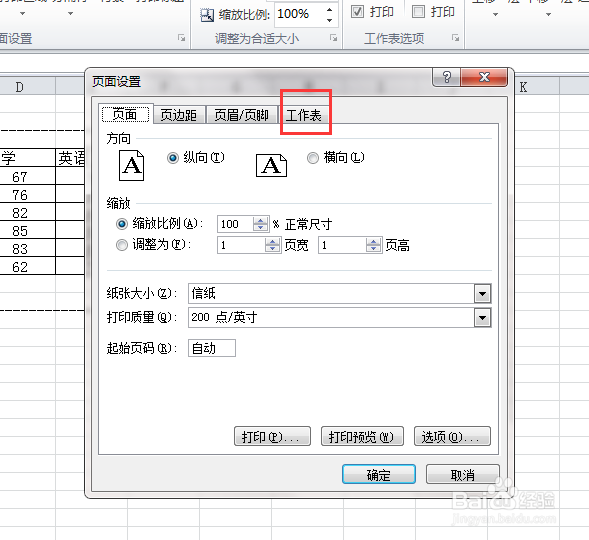The height and width of the screenshot is (540, 589).
Task: Decrease scale percentage with down arrow
Action: (261, 228)
